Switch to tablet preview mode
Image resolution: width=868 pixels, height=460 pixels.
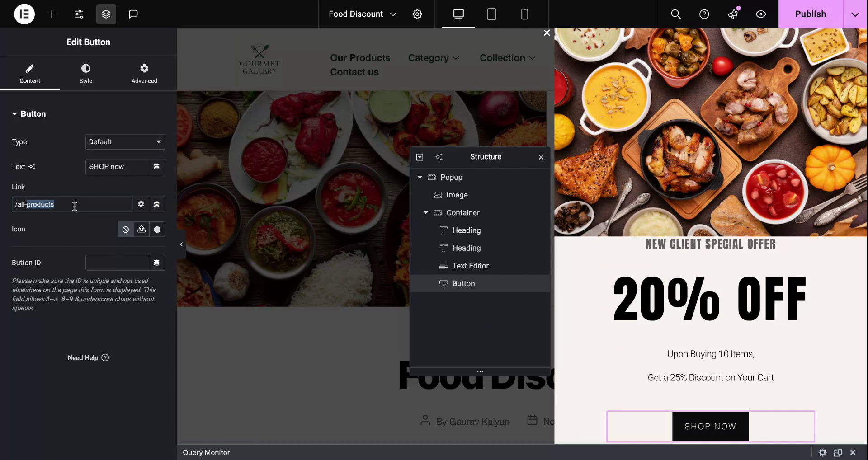coord(491,14)
